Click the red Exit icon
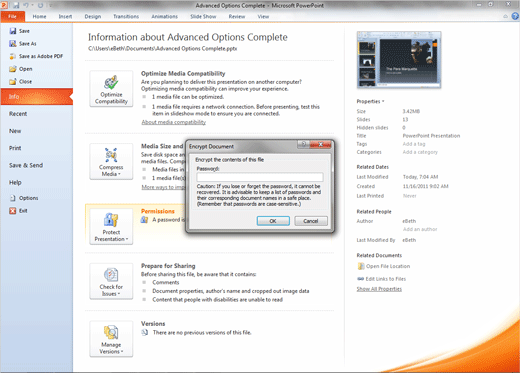Image resolution: width=520 pixels, height=373 pixels. coord(13,211)
